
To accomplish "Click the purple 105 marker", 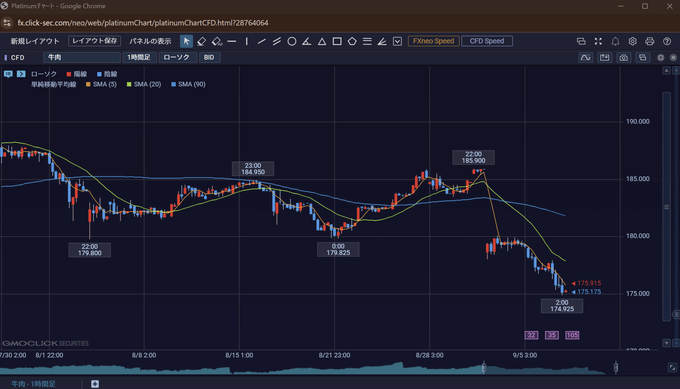I will [x=572, y=335].
